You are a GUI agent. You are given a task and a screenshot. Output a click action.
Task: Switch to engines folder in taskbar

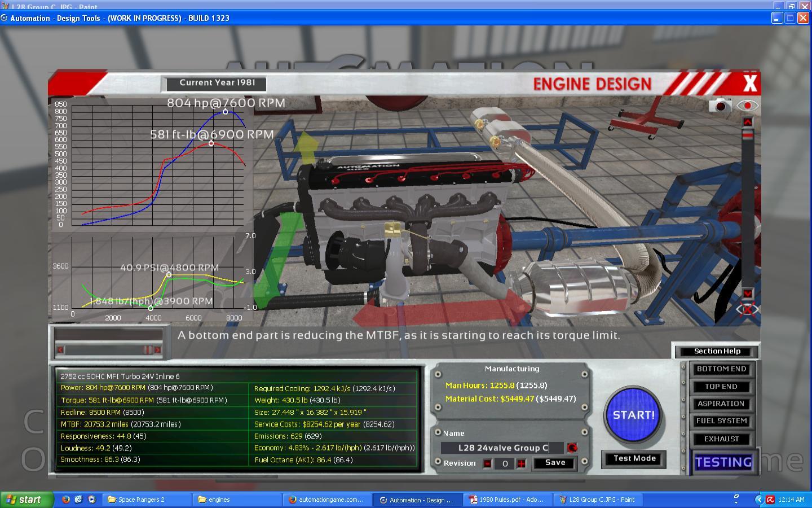coord(237,500)
